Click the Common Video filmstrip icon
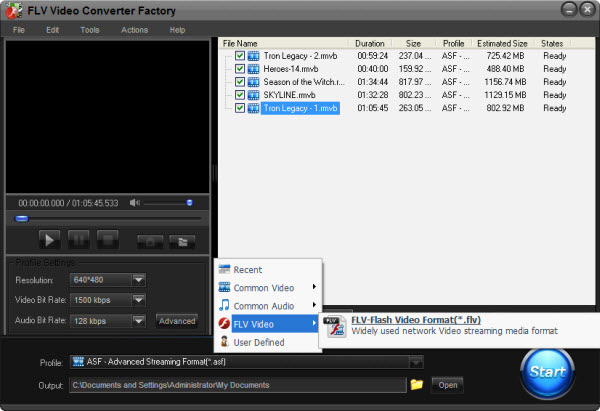 [224, 287]
